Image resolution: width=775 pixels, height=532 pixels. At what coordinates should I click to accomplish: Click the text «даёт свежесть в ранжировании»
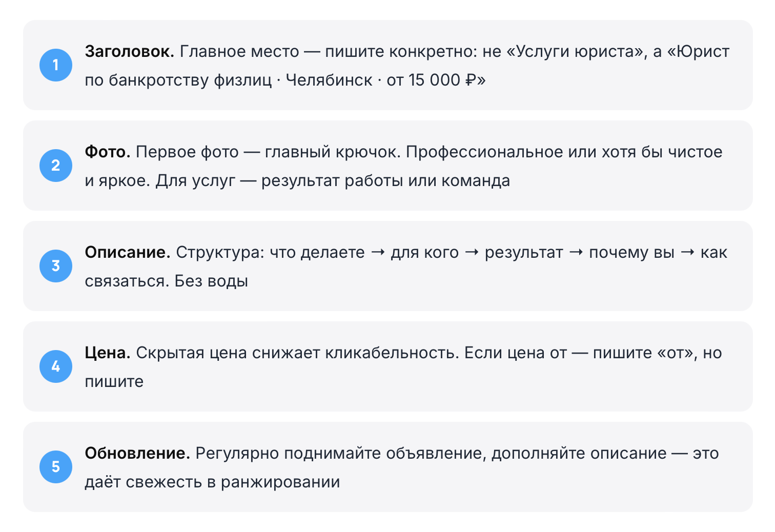click(x=212, y=482)
